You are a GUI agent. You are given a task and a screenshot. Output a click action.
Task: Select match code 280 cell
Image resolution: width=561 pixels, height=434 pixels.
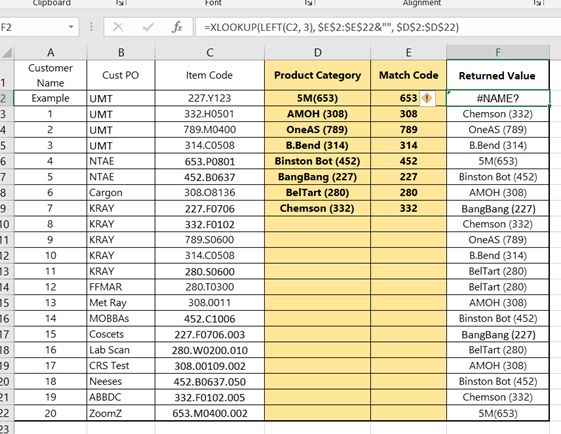408,192
